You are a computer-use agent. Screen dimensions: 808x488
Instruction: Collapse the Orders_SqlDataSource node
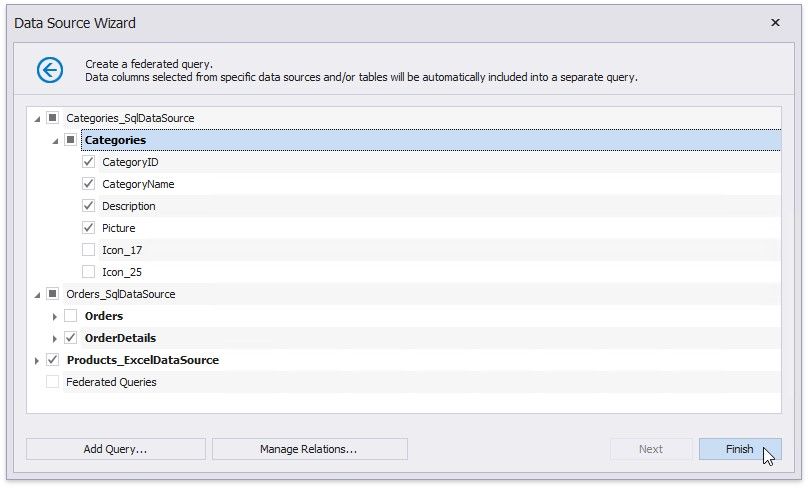(x=38, y=295)
